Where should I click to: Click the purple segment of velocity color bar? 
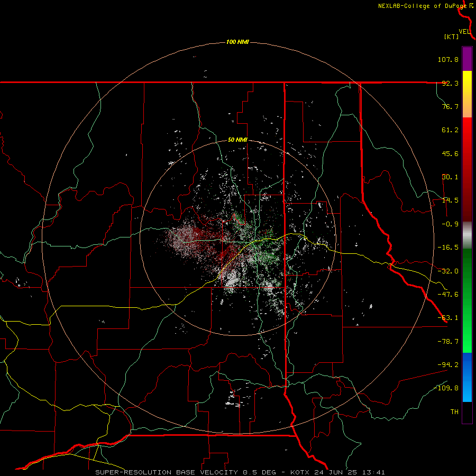point(467,59)
